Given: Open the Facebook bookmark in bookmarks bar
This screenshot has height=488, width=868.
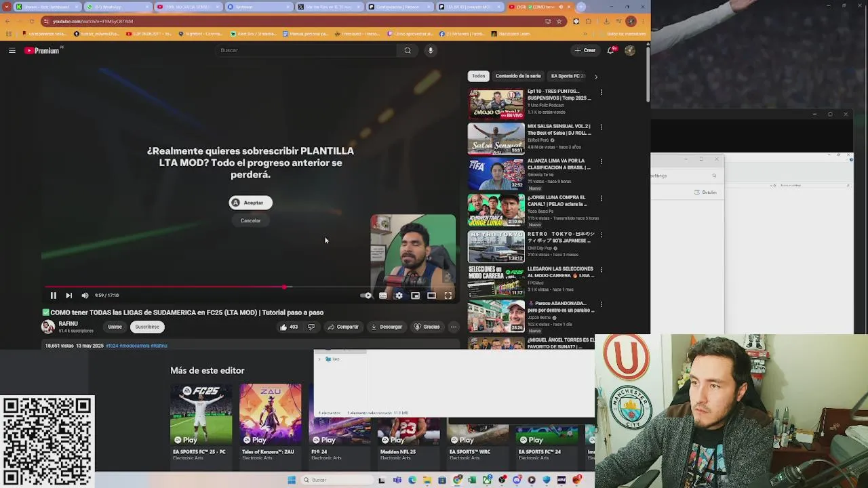Looking at the screenshot, I should [461, 34].
